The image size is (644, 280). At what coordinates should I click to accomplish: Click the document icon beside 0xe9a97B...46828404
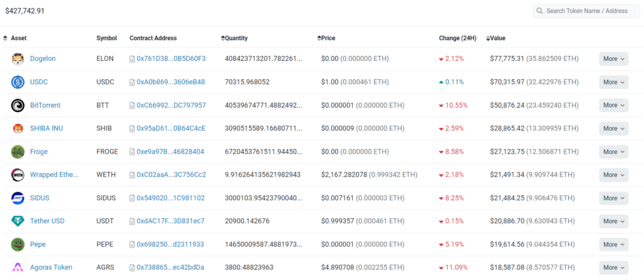point(132,152)
